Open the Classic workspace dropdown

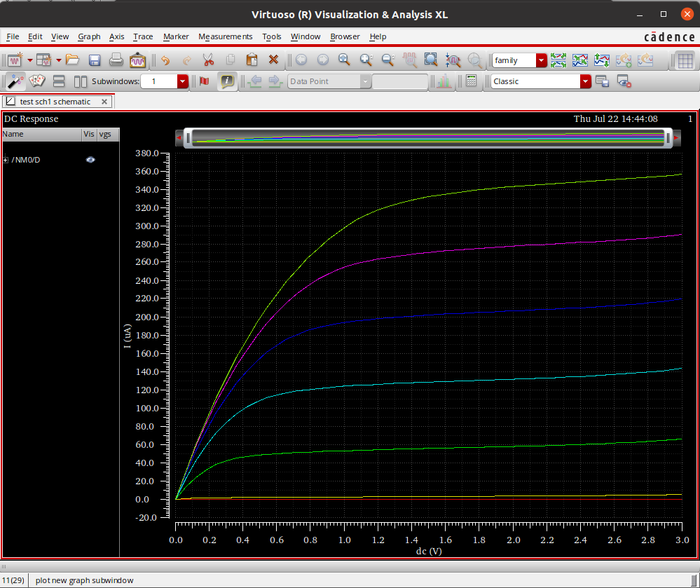click(x=585, y=81)
